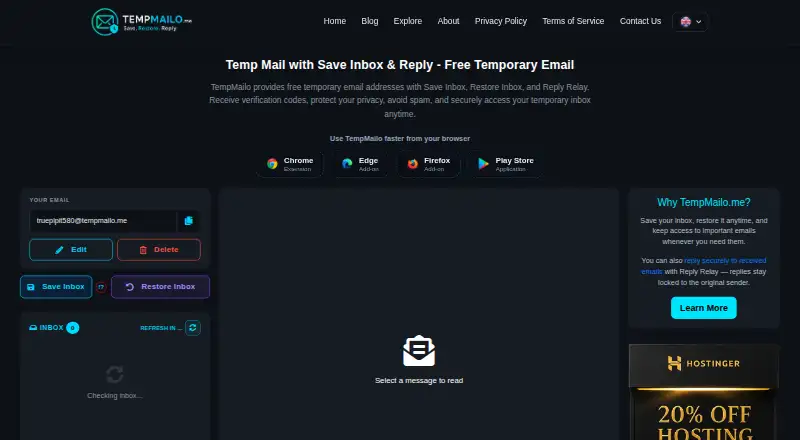The image size is (800, 440).
Task: Expand the language flag dropdown
Action: (690, 21)
